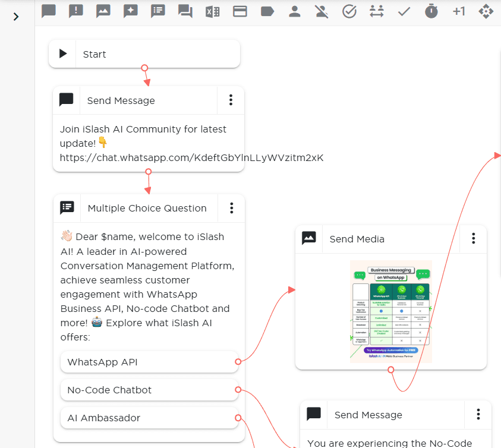Screen dimensions: 501x448
Task: Select the No-Code Chatbot choice option
Action: (149, 390)
